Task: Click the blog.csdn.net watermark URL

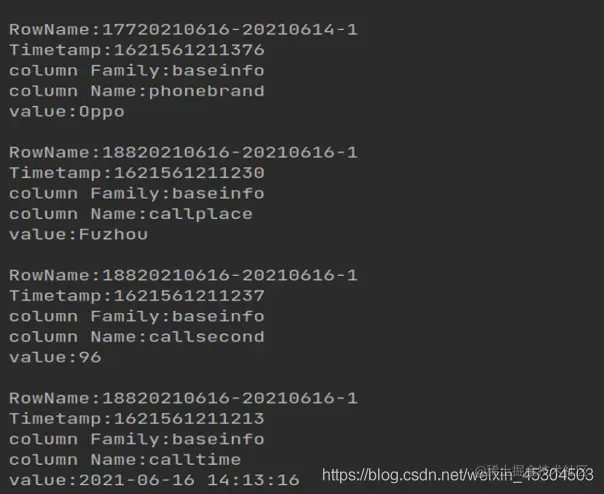Action: [458, 475]
